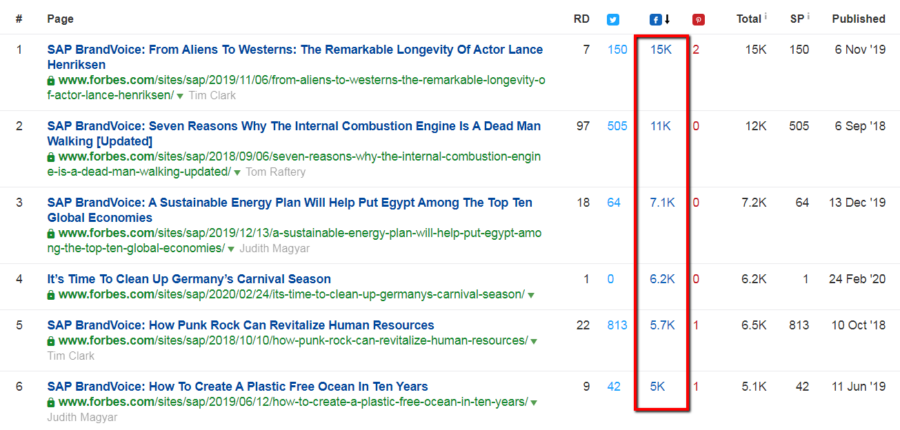Screen dimensions: 900x430
Task: Click the 15K Facebook shares value
Action: (661, 50)
